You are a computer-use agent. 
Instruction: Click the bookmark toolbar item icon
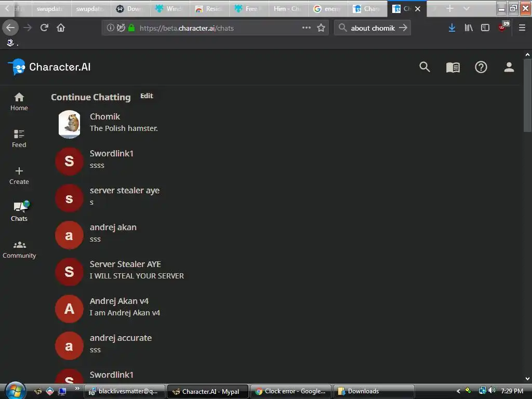[10, 43]
